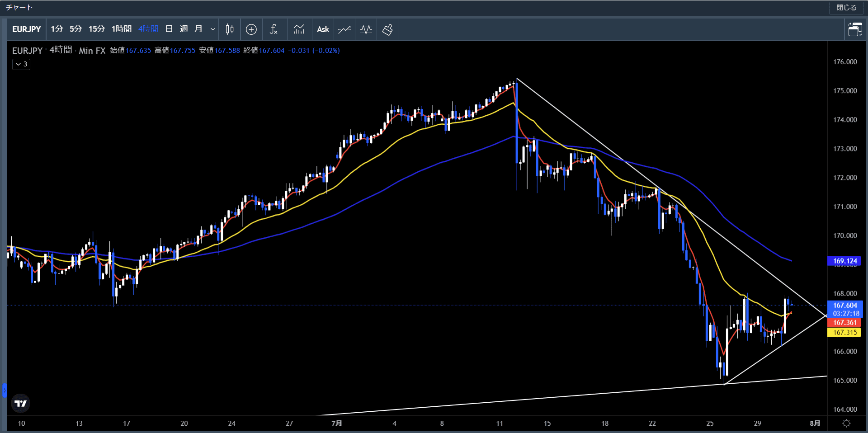Screen dimensions: 868x433
Task: Switch to the weekly 週 timeframe
Action: point(184,29)
